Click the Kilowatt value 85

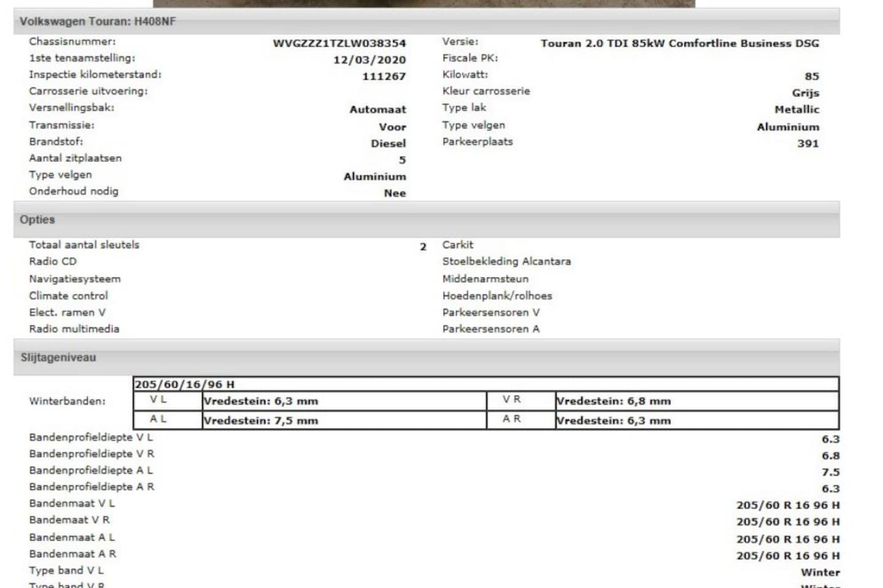coord(812,77)
